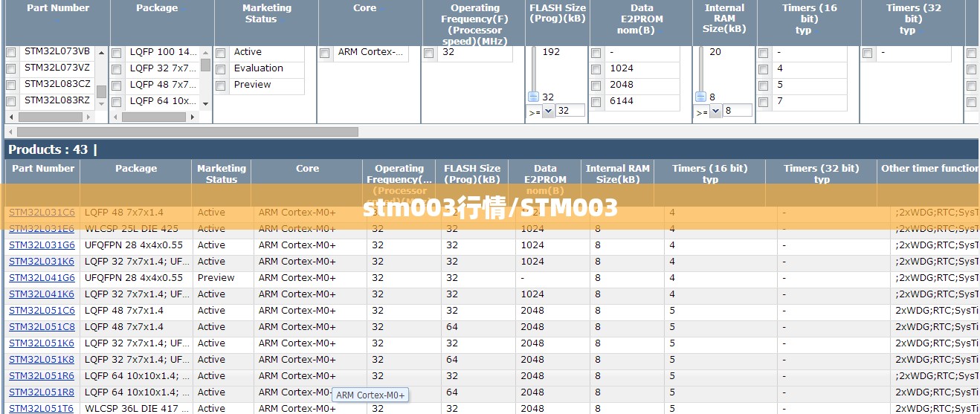
Task: Open the STM32L051K8 product link
Action: (x=42, y=360)
